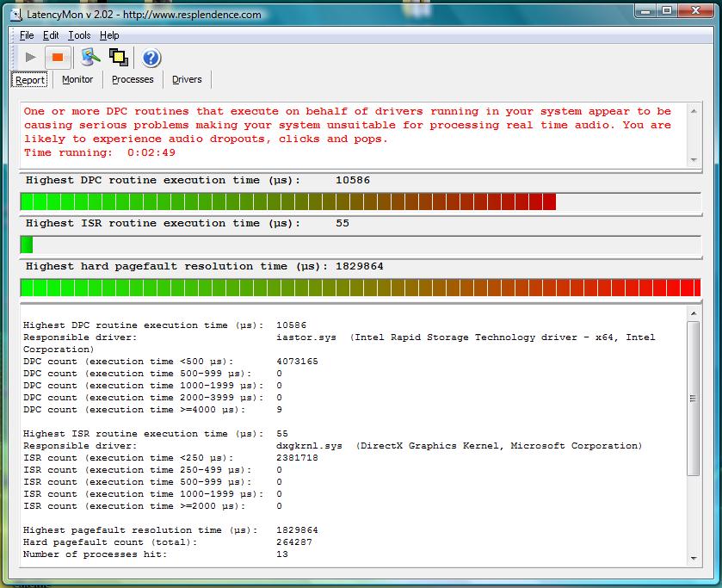Click the Hard pagefault count value 264287
Viewport: 722px width, 588px height.
[x=294, y=542]
